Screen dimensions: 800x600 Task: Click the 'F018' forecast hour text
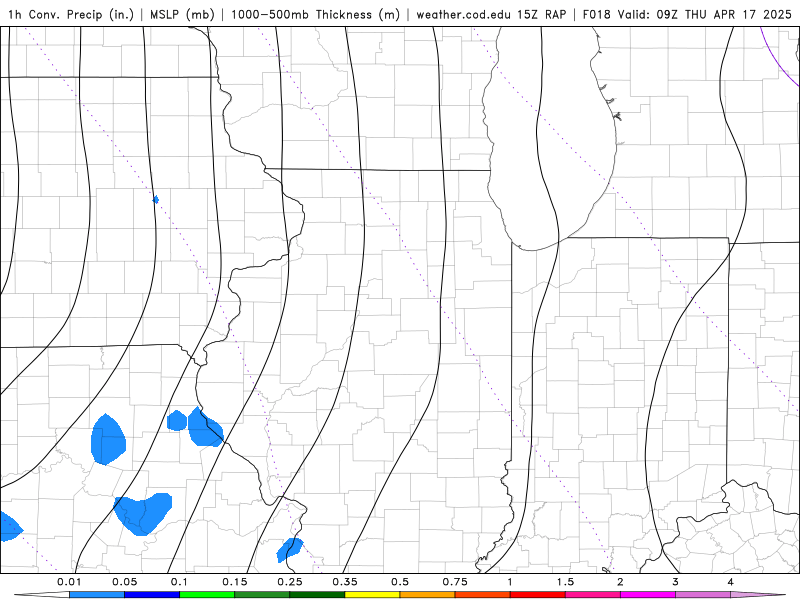tap(596, 14)
